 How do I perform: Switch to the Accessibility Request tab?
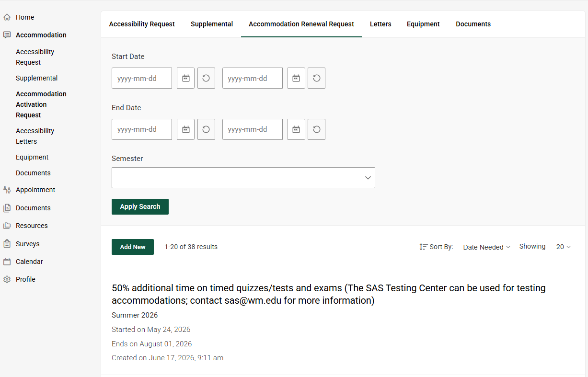click(142, 24)
